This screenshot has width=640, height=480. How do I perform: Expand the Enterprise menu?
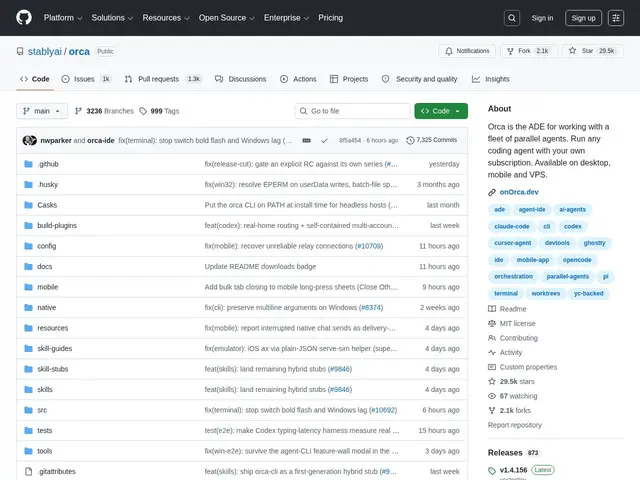point(286,18)
